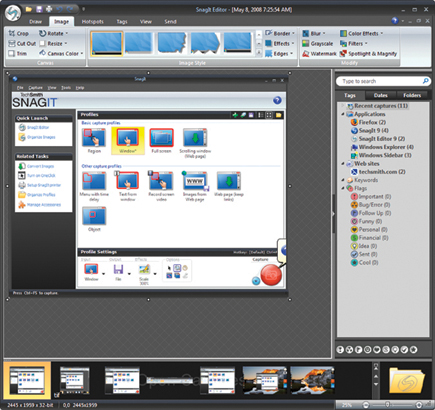Open the Effects dropdown
The height and width of the screenshot is (410, 435).
pyautogui.click(x=280, y=43)
